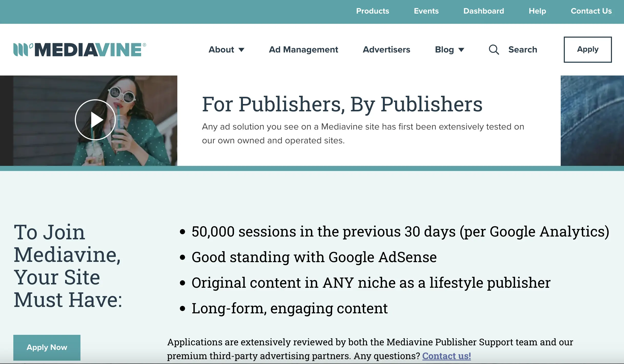
Task: Click the Mediavine logo
Action: click(x=80, y=49)
